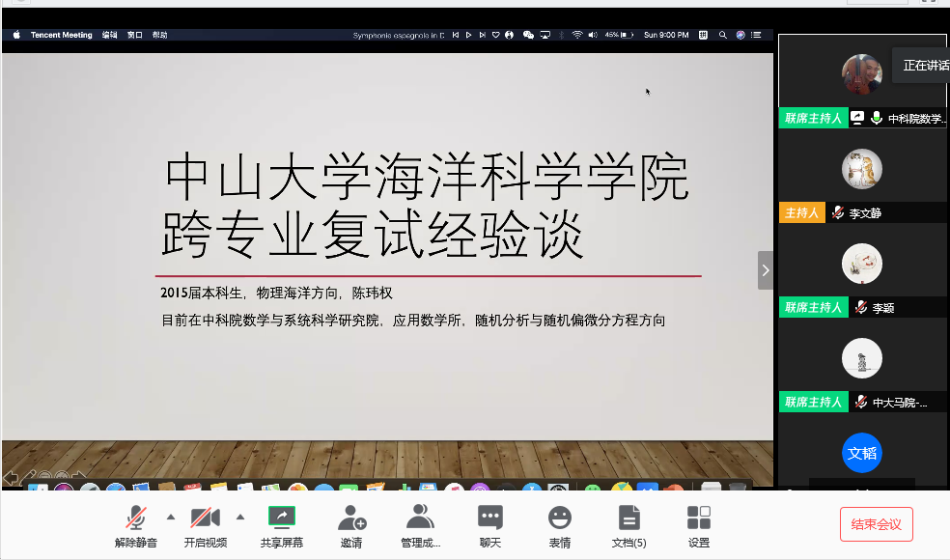Open the 聊天 chat window

point(490,525)
